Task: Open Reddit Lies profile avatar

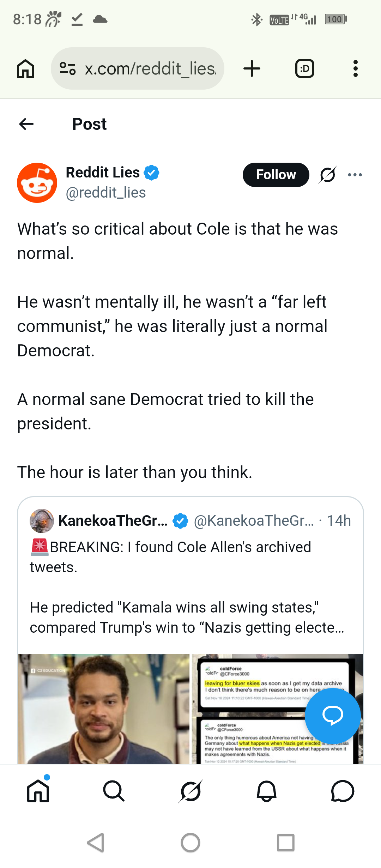Action: (x=37, y=183)
